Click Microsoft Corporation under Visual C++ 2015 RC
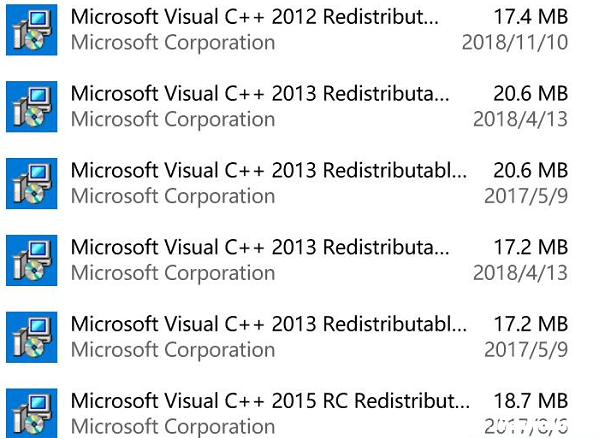This screenshot has width=599, height=438. 173,427
